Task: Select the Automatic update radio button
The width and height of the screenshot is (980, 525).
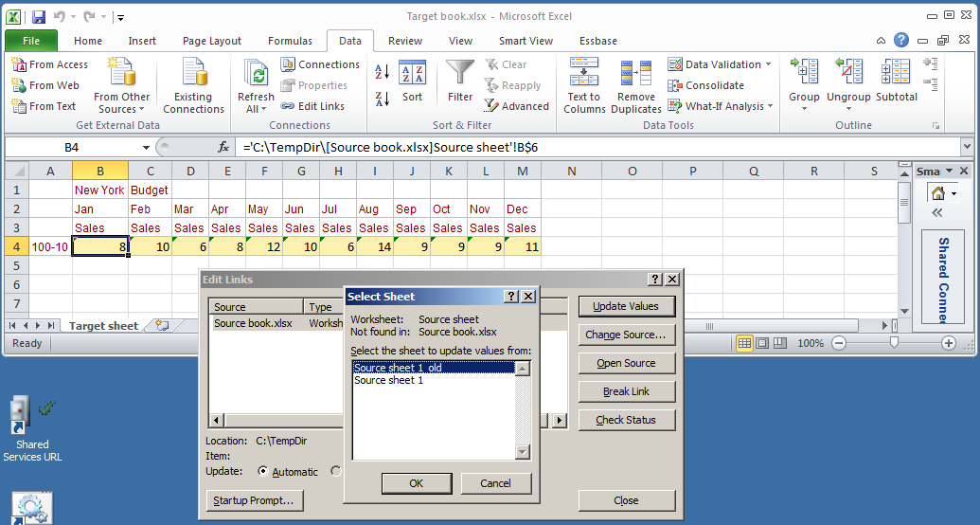Action: (263, 471)
